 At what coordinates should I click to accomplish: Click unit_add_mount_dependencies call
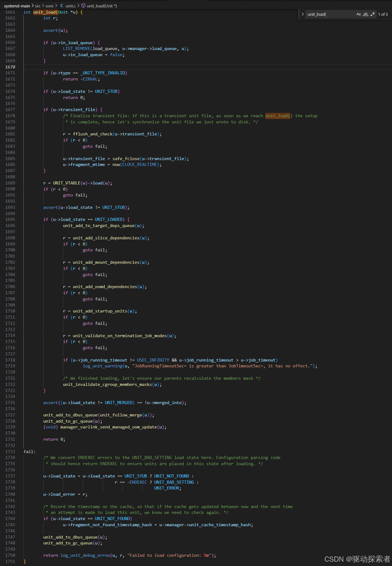[x=106, y=262]
